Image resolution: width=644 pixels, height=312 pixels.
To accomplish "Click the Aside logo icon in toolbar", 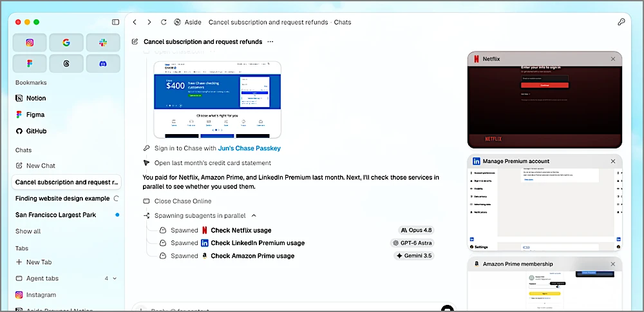I will click(178, 22).
